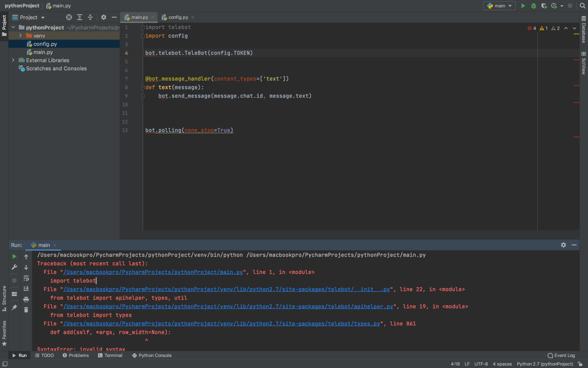Open the Terminal tool window tab
The width and height of the screenshot is (588, 368).
[x=110, y=355]
